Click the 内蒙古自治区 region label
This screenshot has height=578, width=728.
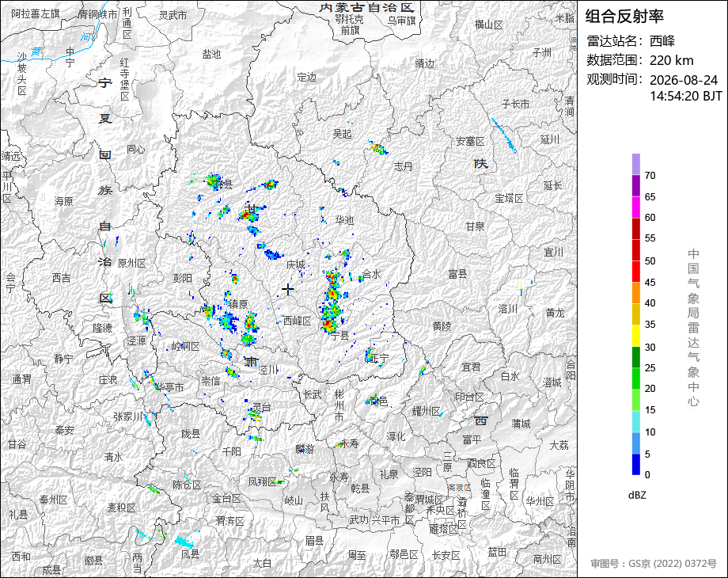367,8
